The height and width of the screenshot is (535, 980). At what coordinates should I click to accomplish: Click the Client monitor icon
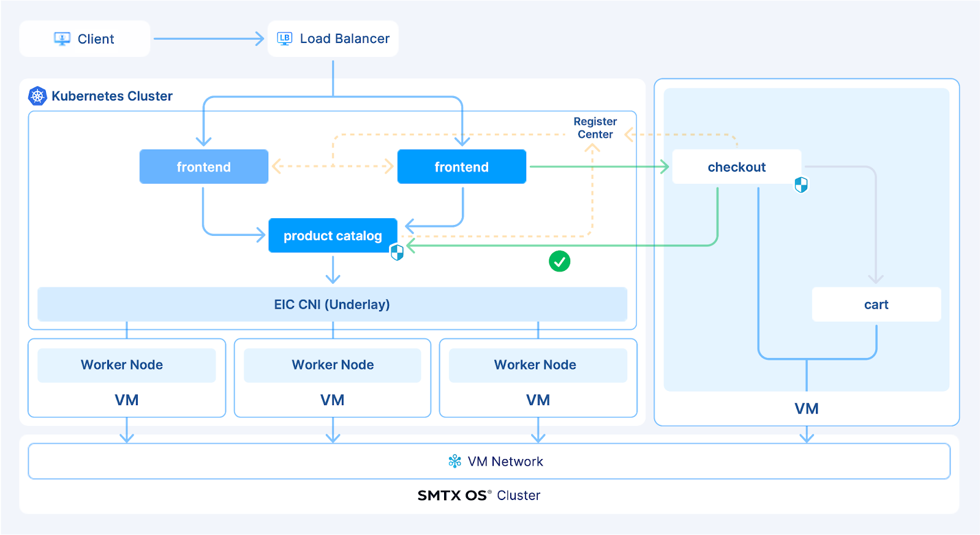pyautogui.click(x=62, y=39)
